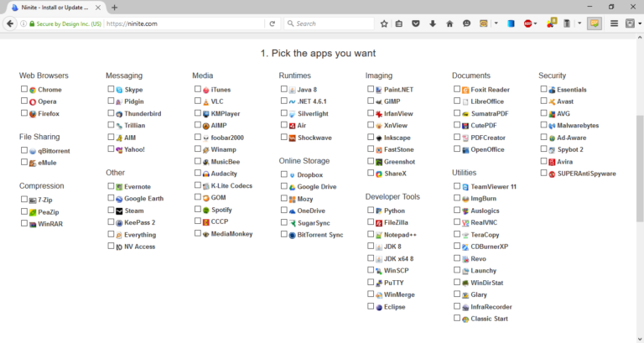
Task: Click the TeamViewer 11 icon
Action: click(465, 187)
